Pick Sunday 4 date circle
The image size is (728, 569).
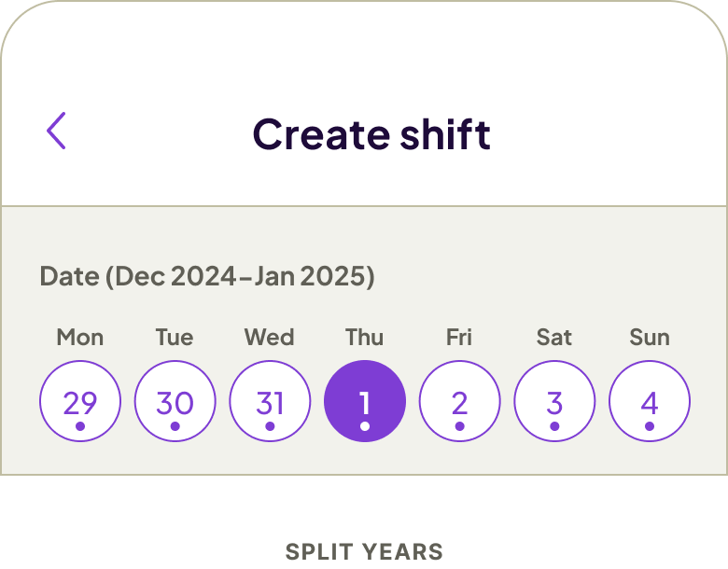650,402
